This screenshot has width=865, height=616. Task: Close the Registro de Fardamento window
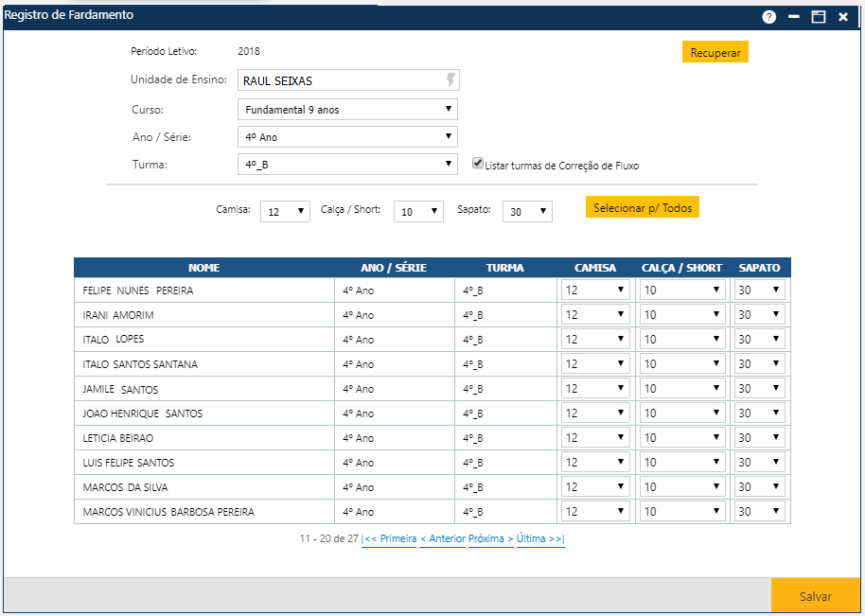843,17
